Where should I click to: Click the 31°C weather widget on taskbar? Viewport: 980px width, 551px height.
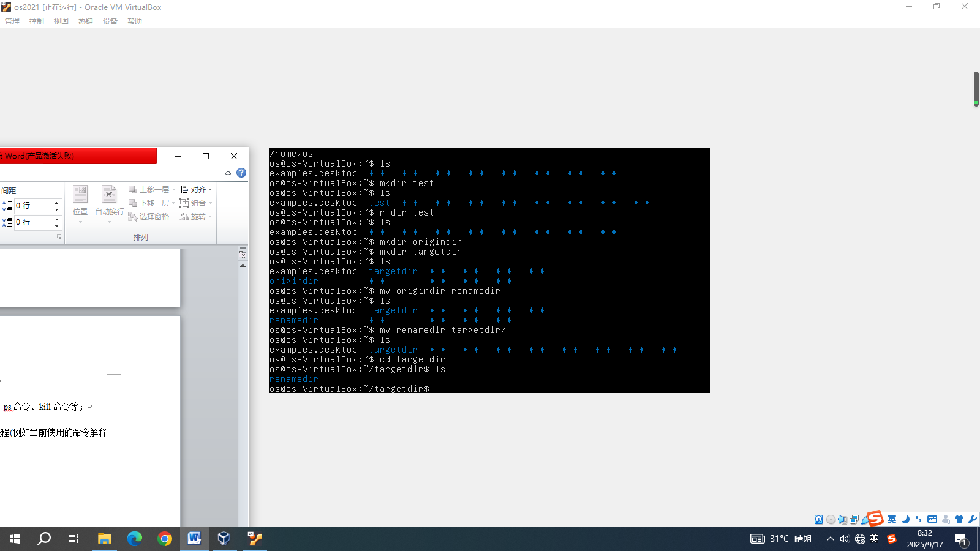[x=781, y=539]
